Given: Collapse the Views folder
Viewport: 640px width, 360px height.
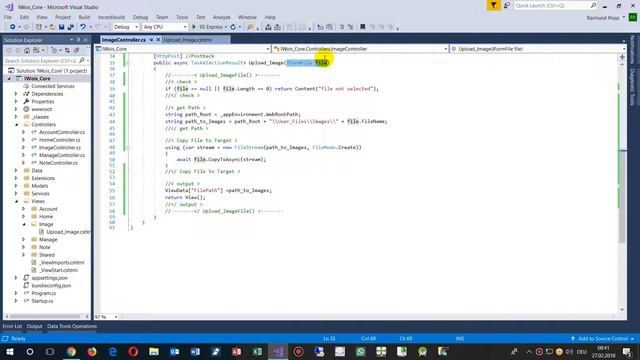Looking at the screenshot, I should [x=16, y=201].
